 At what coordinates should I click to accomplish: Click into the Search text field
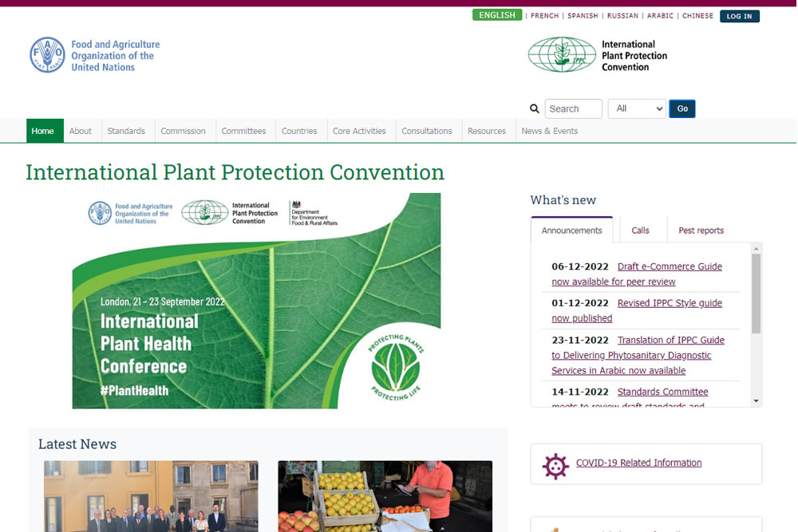pos(573,109)
